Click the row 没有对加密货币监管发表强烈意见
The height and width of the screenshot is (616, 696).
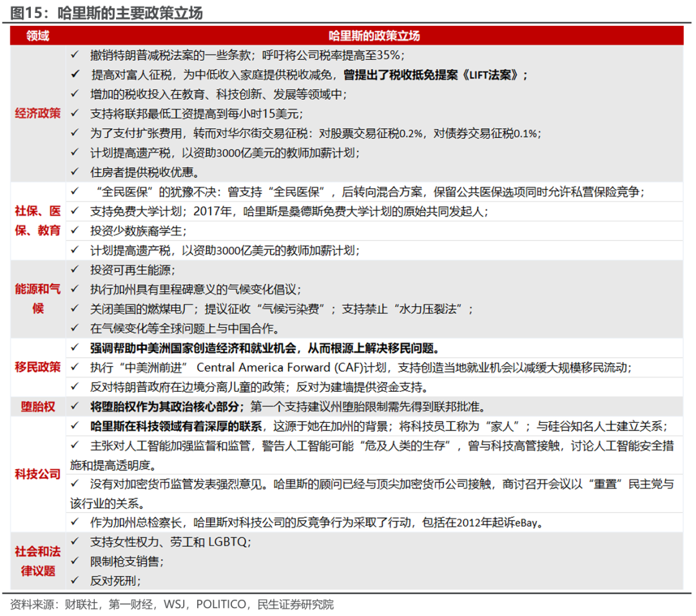click(374, 494)
